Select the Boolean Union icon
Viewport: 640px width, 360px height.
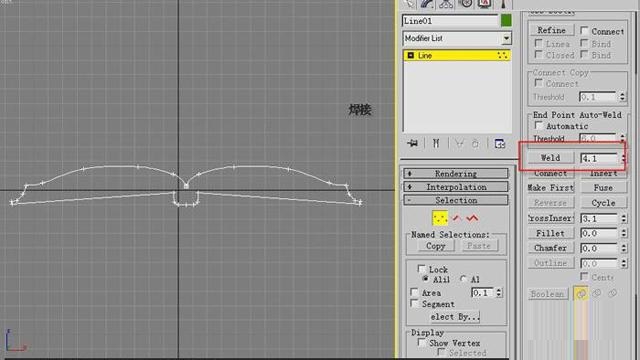pyautogui.click(x=581, y=293)
